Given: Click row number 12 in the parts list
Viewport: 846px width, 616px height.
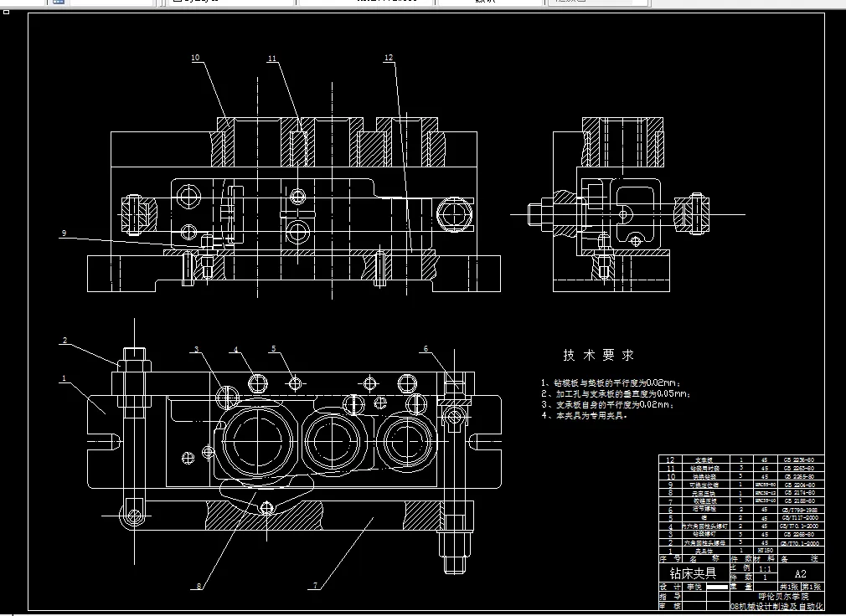Looking at the screenshot, I should (670, 459).
